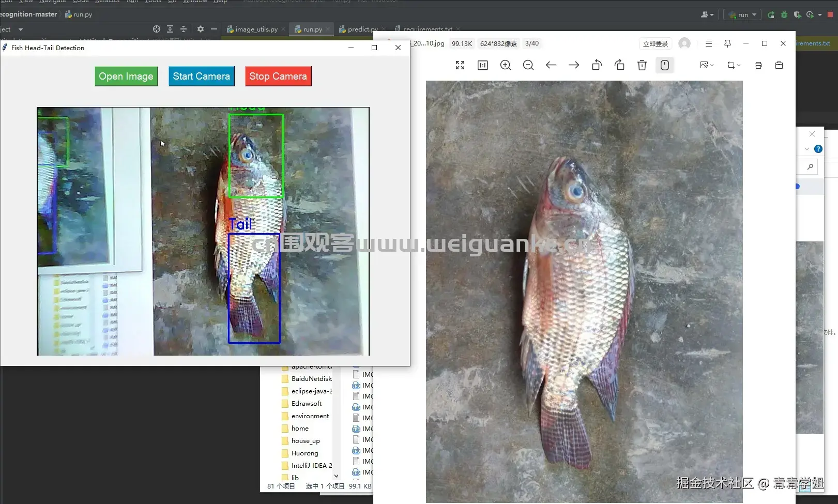Click the folder tree scroll-down arrow
838x504 pixels.
coord(337,476)
